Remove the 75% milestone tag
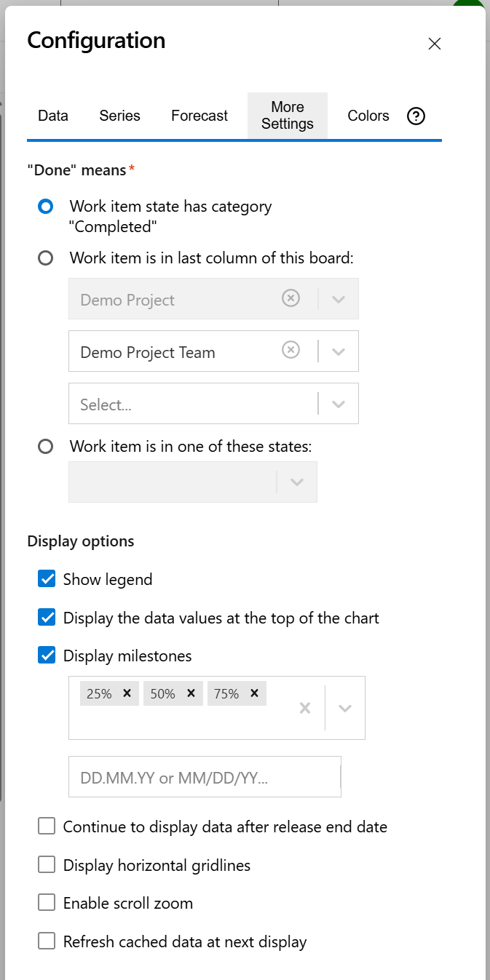 click(x=254, y=693)
